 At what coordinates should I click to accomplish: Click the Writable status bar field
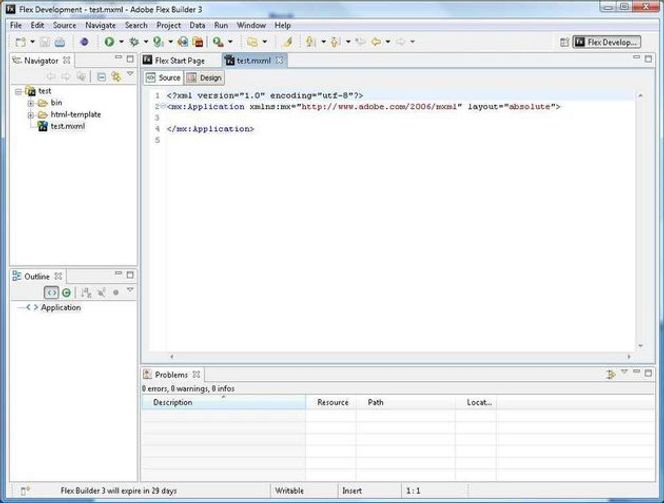[304, 491]
